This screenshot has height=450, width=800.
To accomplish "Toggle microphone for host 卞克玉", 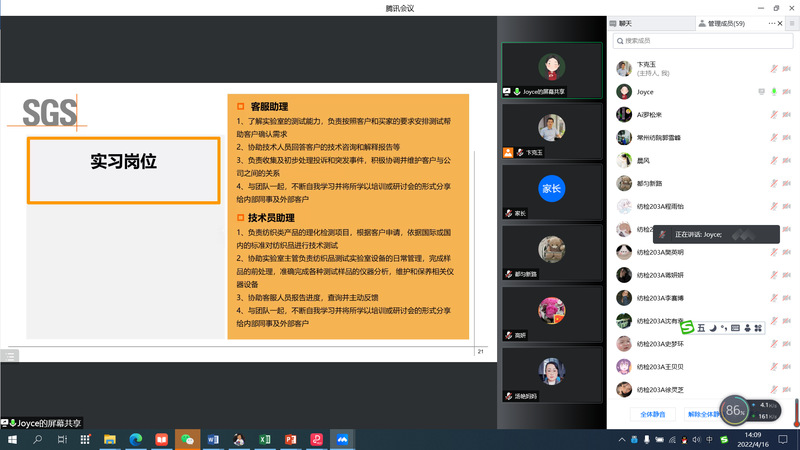I will pyautogui.click(x=774, y=69).
